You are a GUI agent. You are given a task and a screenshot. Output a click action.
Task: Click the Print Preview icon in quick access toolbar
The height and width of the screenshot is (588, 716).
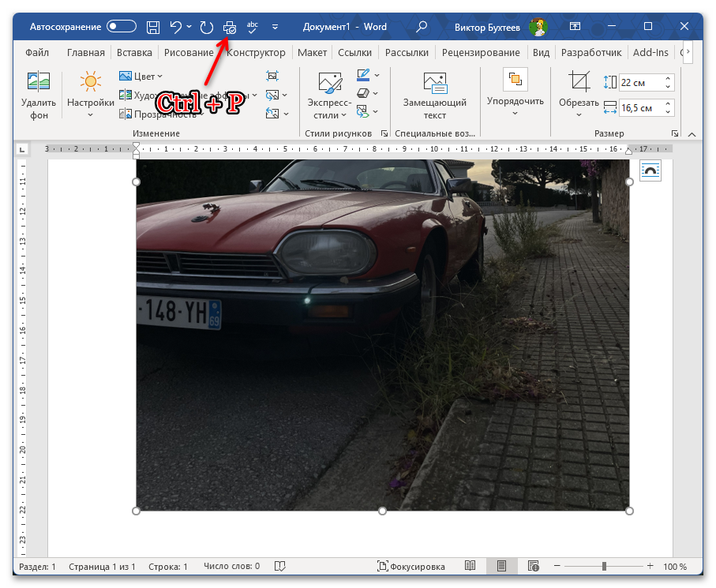[230, 27]
